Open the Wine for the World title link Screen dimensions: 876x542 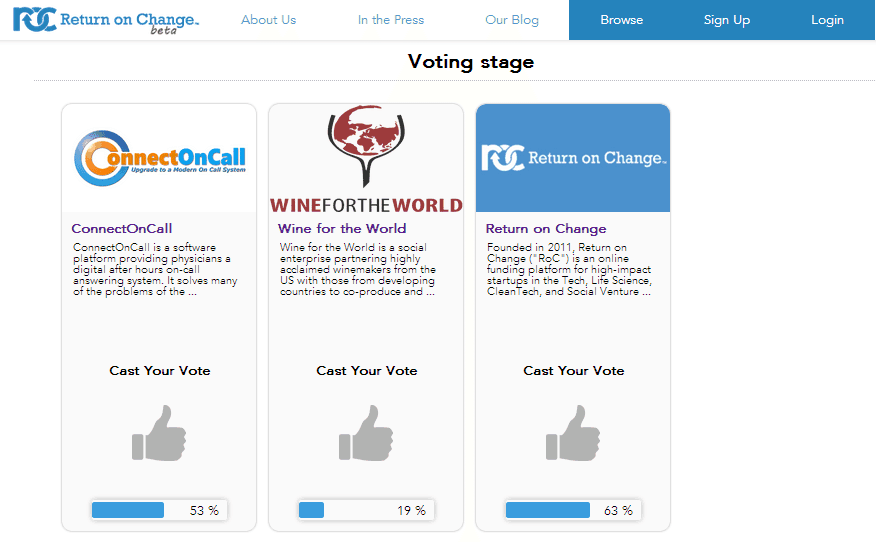(x=342, y=229)
